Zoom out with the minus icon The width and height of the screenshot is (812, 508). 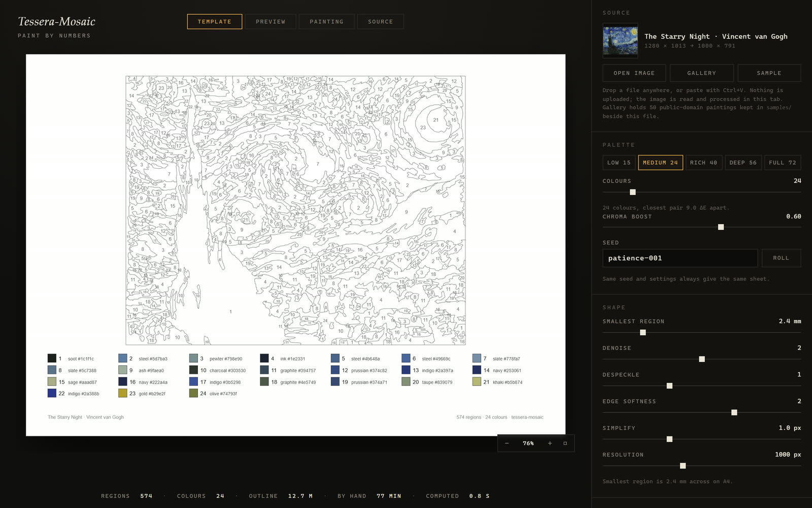(x=506, y=443)
